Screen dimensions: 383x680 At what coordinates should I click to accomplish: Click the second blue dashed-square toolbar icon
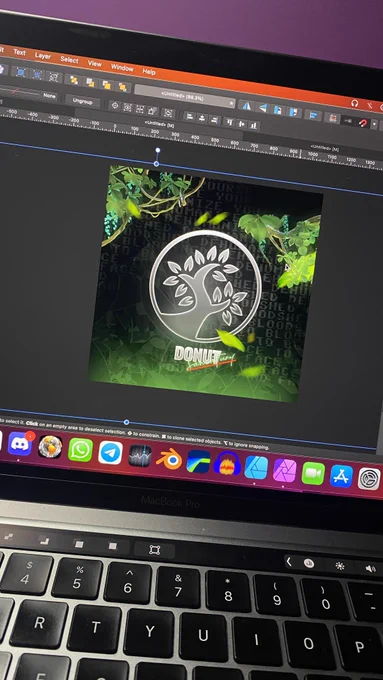(37, 75)
